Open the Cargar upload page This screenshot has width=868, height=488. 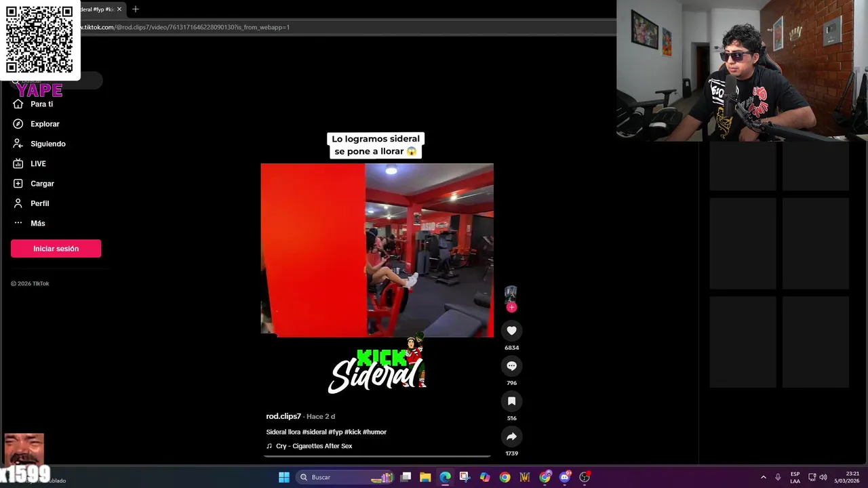[41, 184]
